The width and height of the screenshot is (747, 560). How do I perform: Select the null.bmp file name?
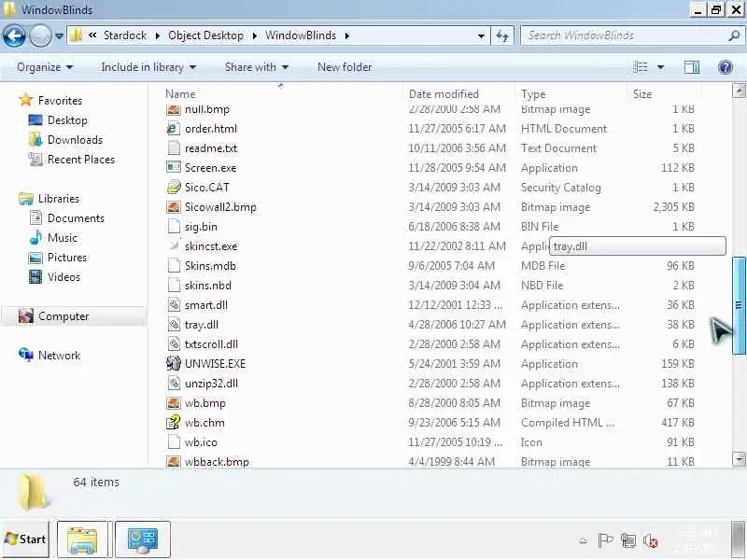pyautogui.click(x=206, y=109)
